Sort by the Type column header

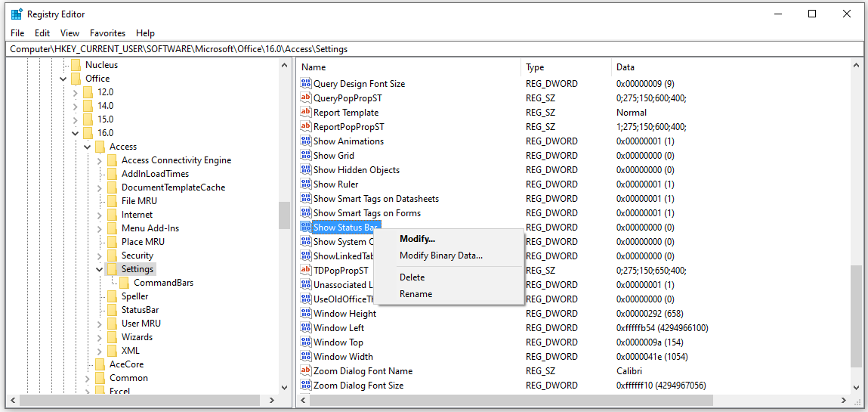point(567,67)
